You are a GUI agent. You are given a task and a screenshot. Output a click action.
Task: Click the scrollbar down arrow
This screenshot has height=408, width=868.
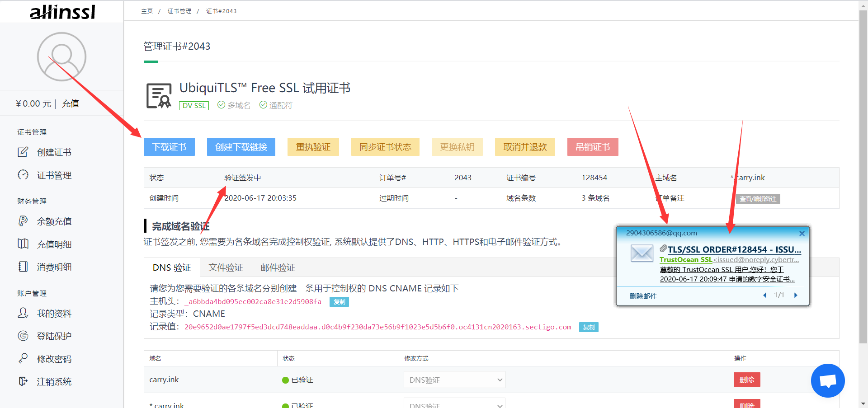[863, 403]
